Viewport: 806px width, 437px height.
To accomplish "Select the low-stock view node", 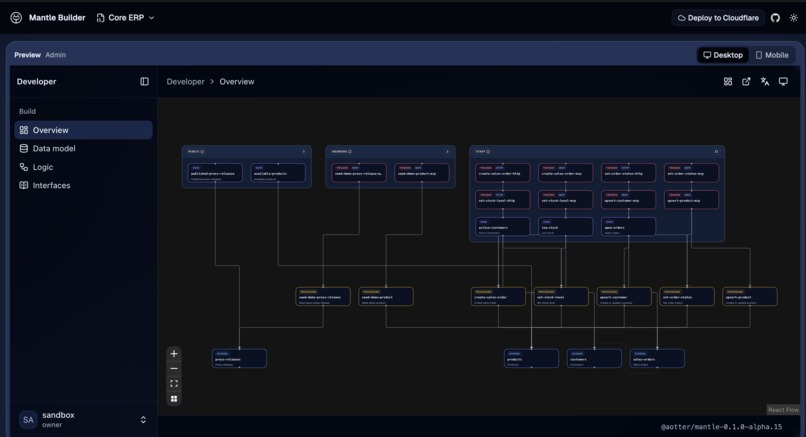I will (565, 227).
